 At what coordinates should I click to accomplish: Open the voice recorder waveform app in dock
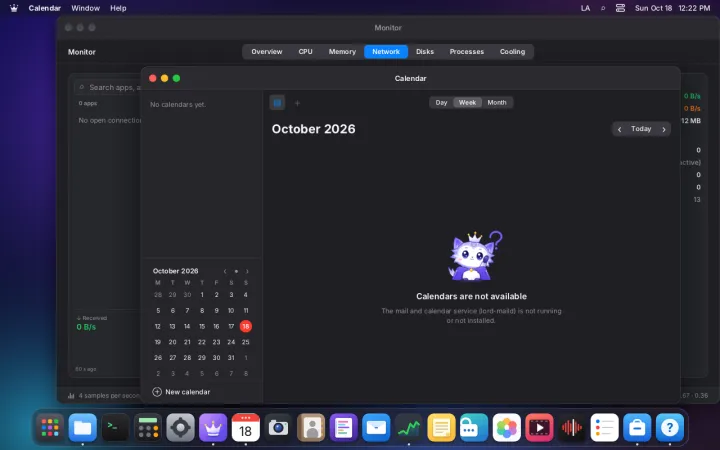tap(572, 428)
